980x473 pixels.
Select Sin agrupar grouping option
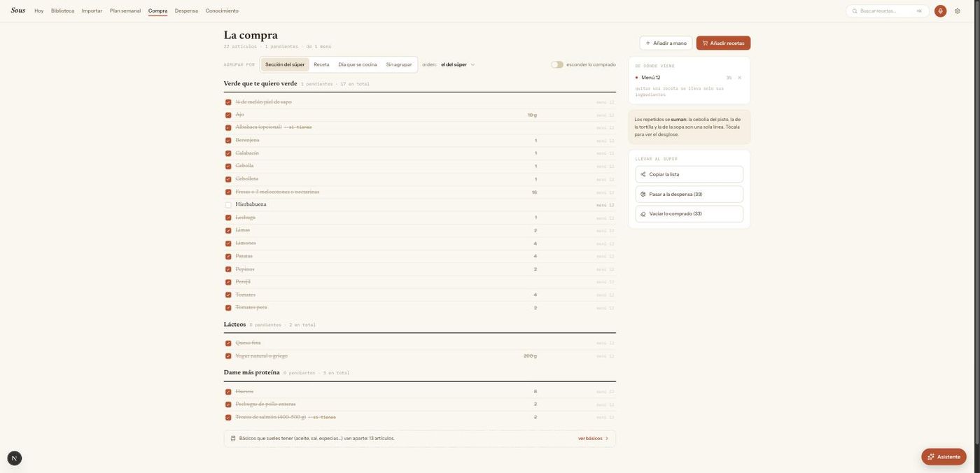click(399, 64)
